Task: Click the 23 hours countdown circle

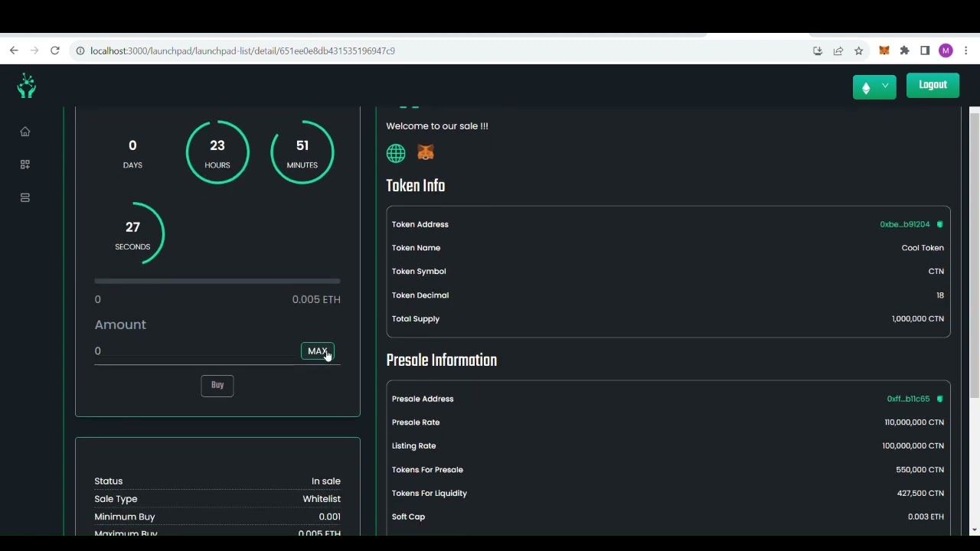Action: (x=217, y=152)
